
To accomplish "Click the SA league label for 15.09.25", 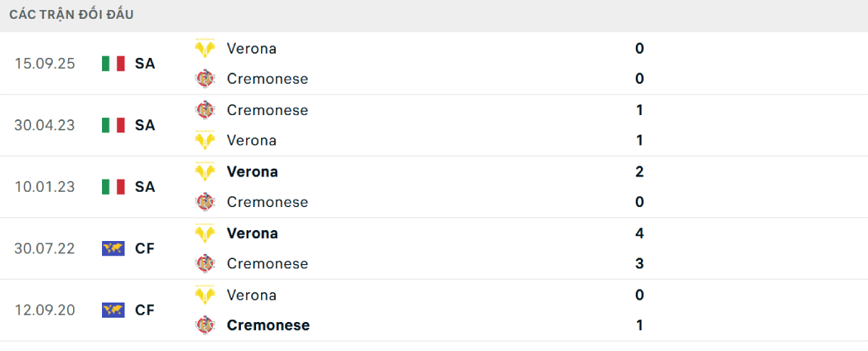I will click(x=145, y=64).
